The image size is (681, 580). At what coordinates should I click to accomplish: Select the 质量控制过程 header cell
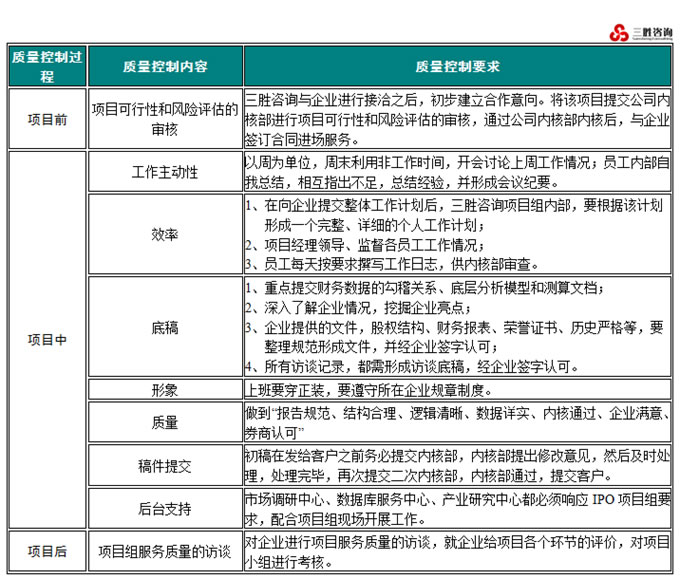pyautogui.click(x=47, y=66)
